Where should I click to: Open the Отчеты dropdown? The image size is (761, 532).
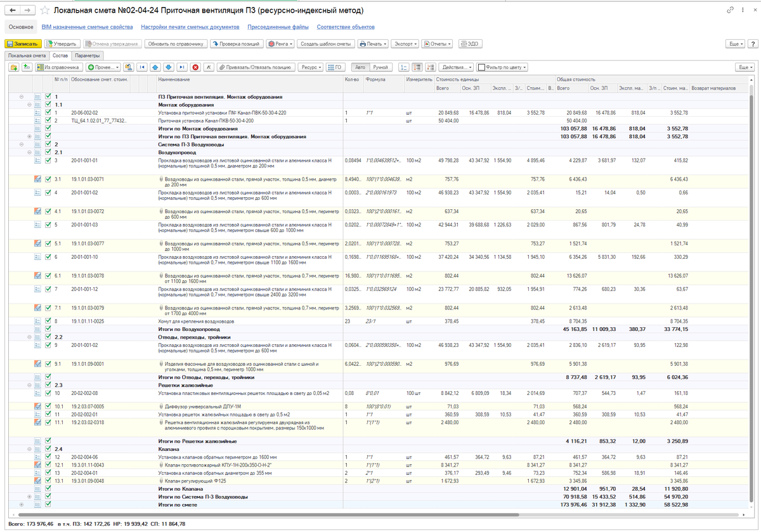click(x=438, y=44)
